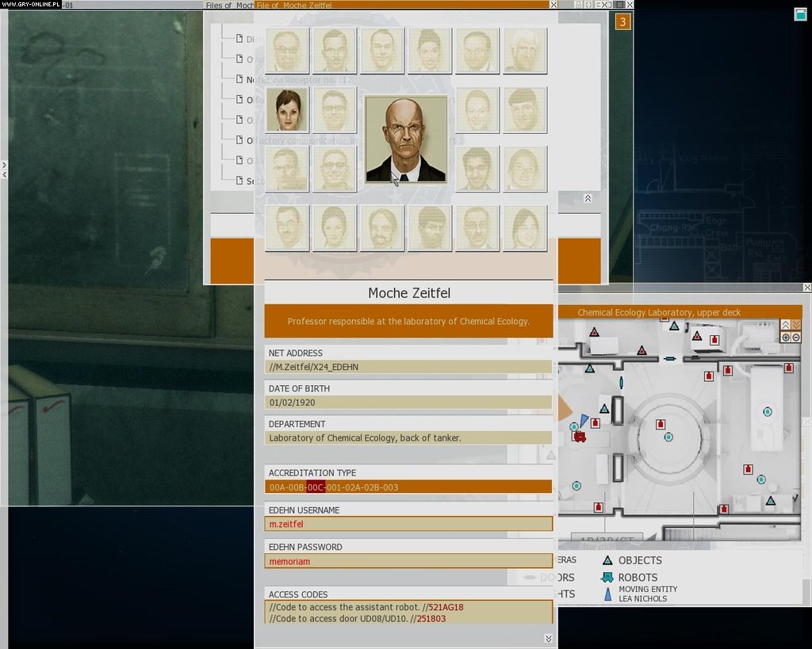This screenshot has width=812, height=649.
Task: Select highlighted 00C accreditation code
Action: point(316,487)
